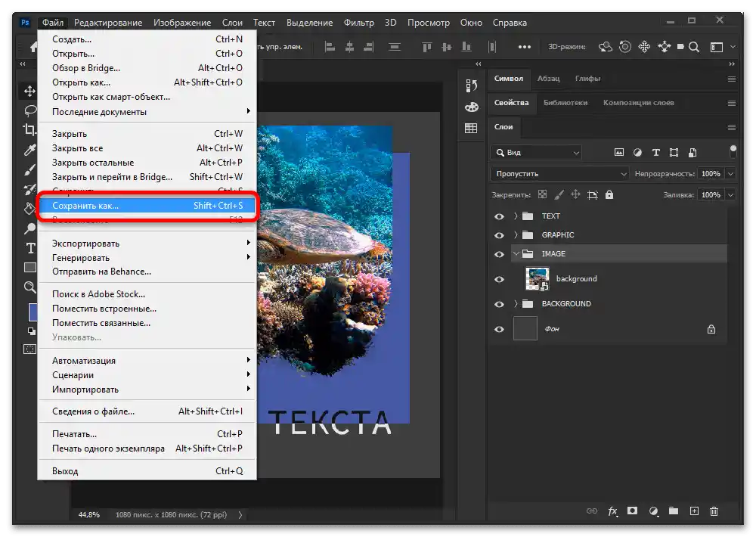756x537 pixels.
Task: Click the default colors swatch icon
Action: pos(31,331)
